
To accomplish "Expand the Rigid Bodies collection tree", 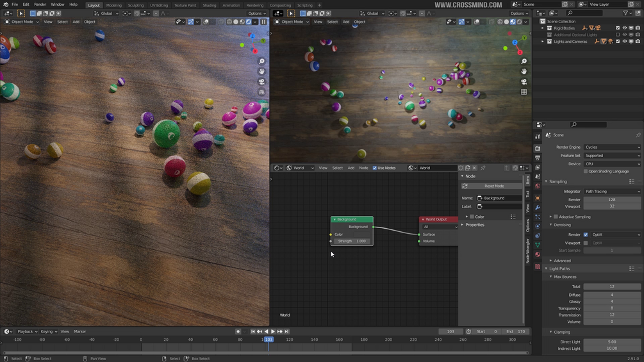I will [x=543, y=28].
